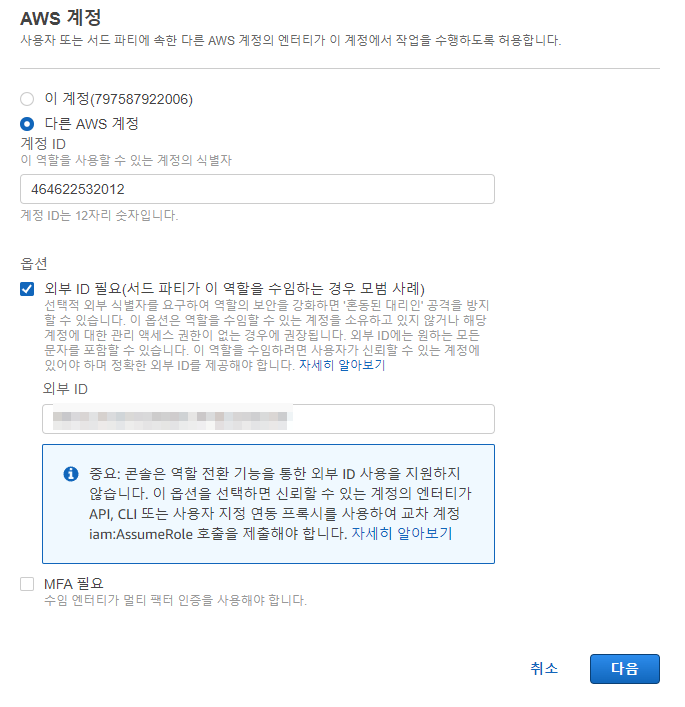Image resolution: width=685 pixels, height=707 pixels.
Task: Click the '옵션' section label
Action: point(34,263)
